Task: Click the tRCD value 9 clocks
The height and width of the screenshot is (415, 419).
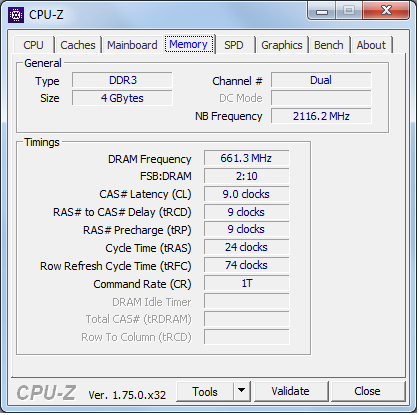Action: pyautogui.click(x=246, y=212)
